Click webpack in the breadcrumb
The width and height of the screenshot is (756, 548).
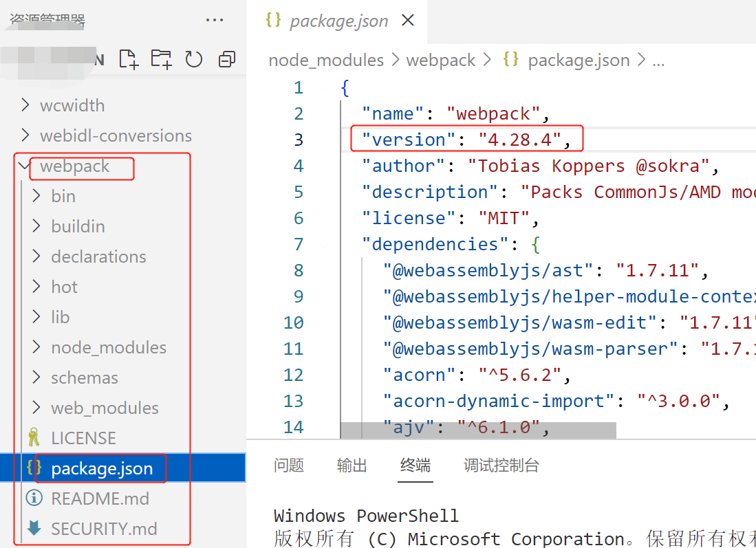click(441, 61)
